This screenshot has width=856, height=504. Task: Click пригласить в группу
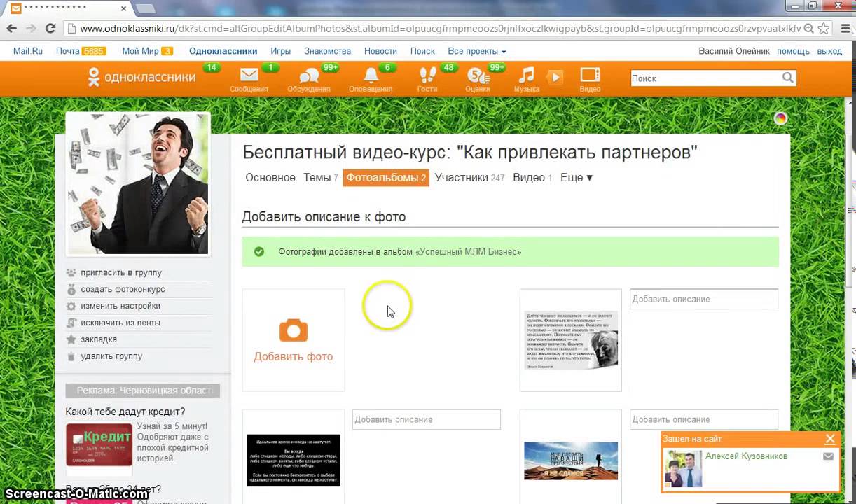click(120, 272)
